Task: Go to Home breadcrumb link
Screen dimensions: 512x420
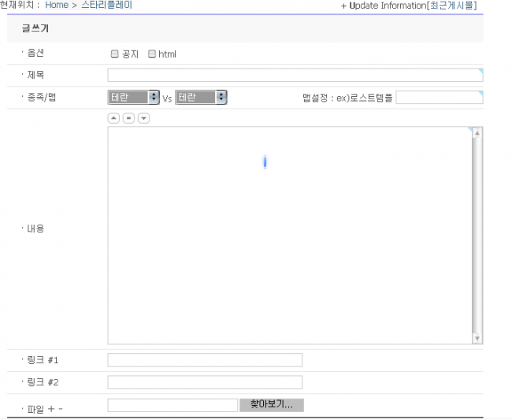Action: 57,5
